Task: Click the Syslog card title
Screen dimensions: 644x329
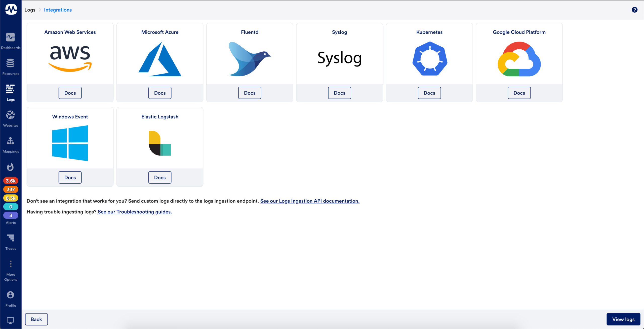Action: tap(339, 32)
